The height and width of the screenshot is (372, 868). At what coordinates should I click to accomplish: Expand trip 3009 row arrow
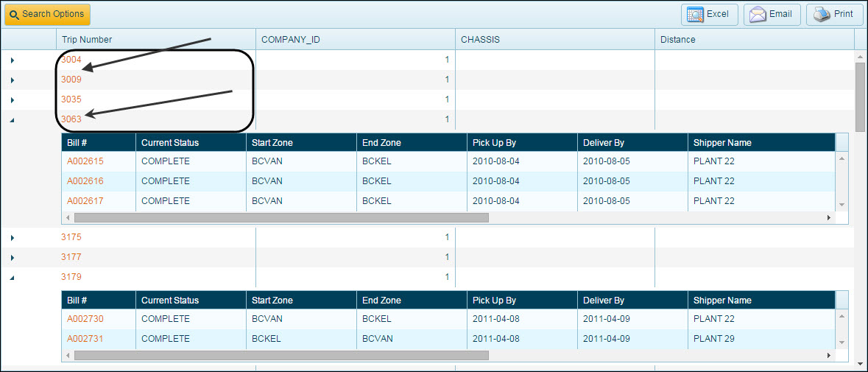[13, 80]
